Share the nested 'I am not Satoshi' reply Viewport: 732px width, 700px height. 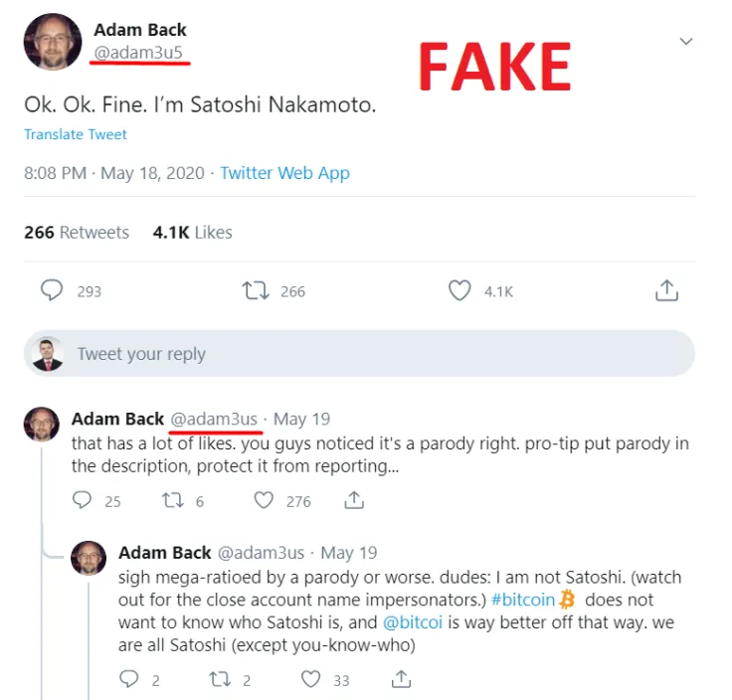[x=401, y=679]
